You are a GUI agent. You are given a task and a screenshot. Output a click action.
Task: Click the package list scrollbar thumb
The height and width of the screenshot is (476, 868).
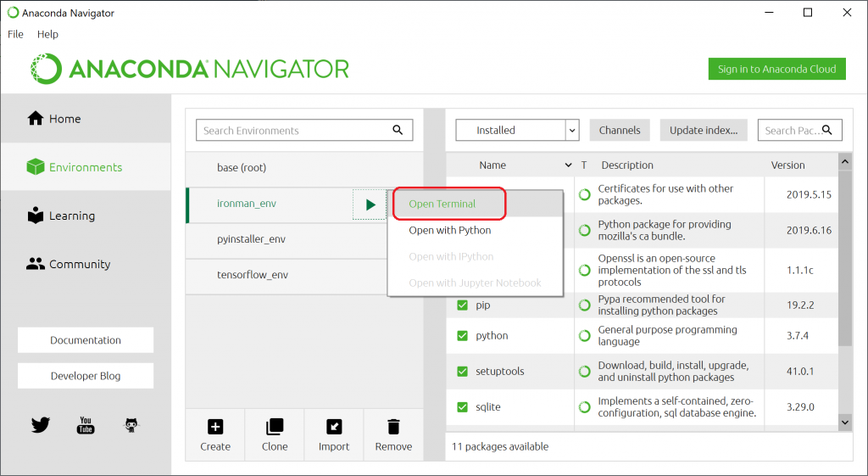click(x=845, y=258)
